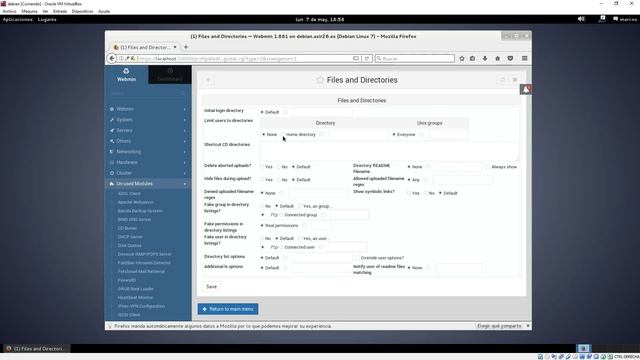The height and width of the screenshot is (360, 640).
Task: Select No for Show symbolic links
Action: pos(425,193)
